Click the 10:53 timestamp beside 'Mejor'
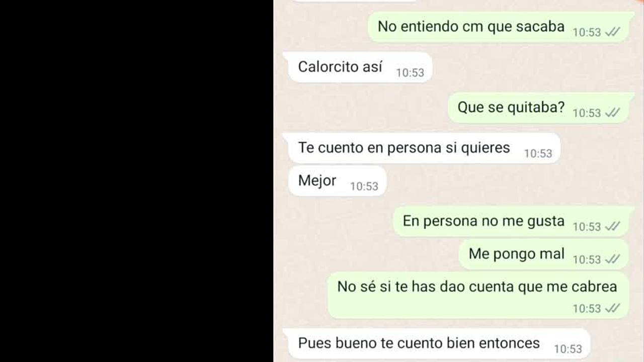644x362 pixels. (364, 187)
